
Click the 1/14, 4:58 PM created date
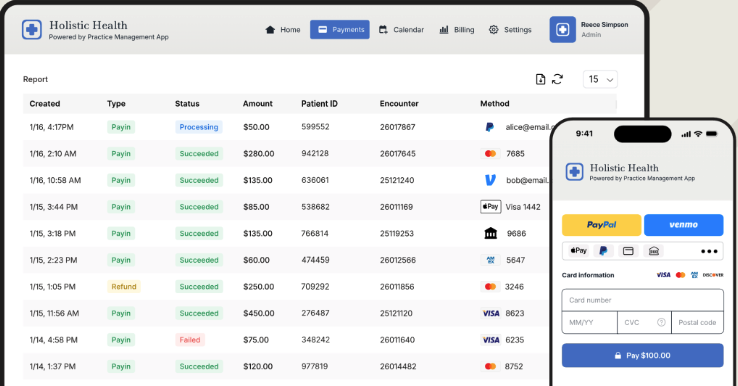(x=53, y=340)
